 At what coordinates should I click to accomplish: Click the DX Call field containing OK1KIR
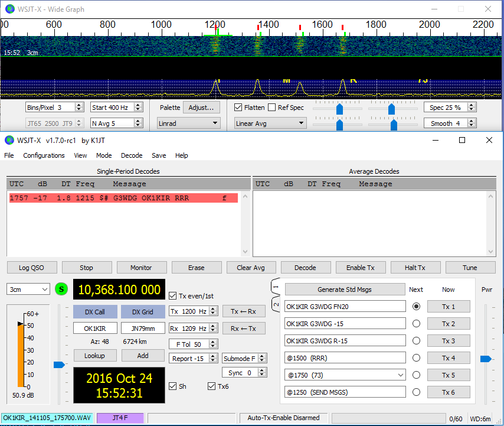click(95, 328)
